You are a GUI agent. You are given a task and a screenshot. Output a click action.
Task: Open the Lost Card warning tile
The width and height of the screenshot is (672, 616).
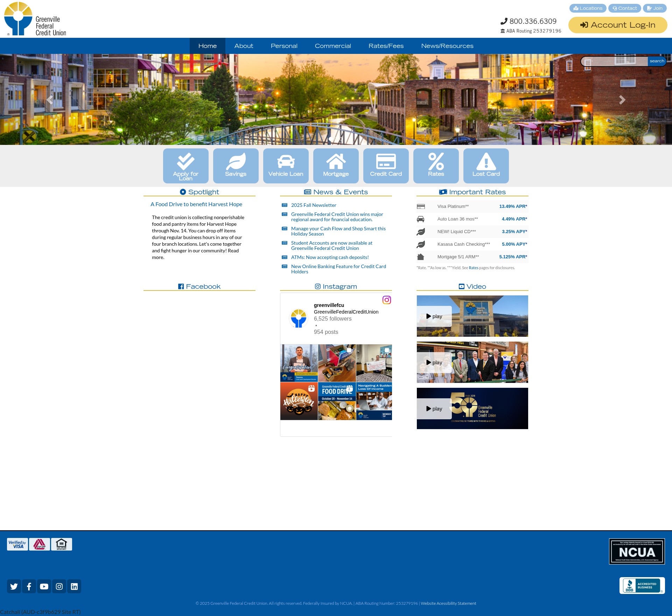pyautogui.click(x=486, y=166)
